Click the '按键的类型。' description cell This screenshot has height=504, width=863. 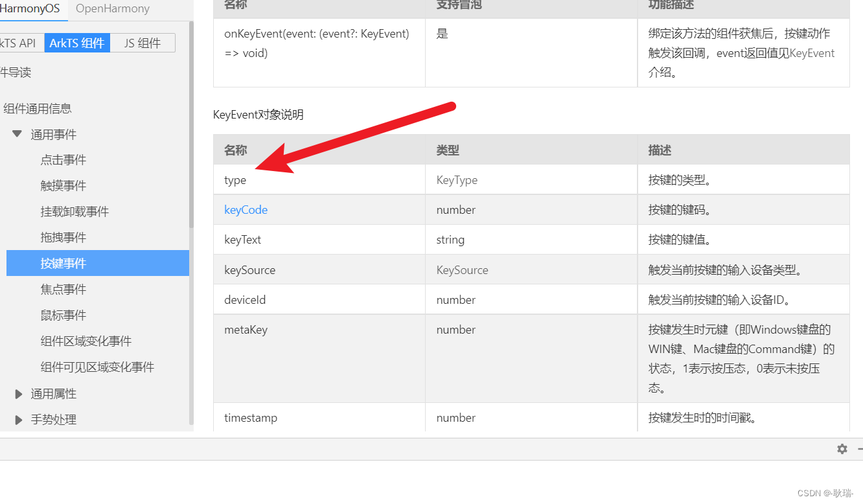(743, 179)
